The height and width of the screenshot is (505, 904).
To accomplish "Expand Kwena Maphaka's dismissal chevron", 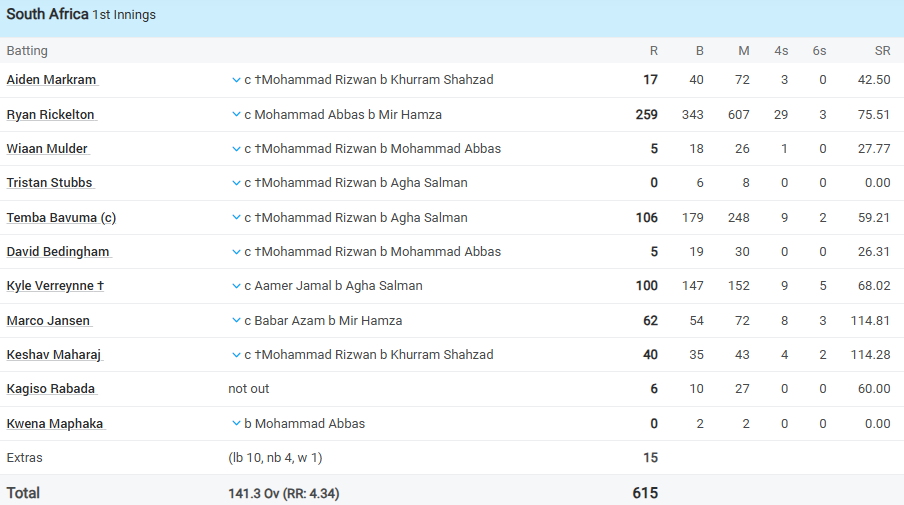I will click(236, 423).
